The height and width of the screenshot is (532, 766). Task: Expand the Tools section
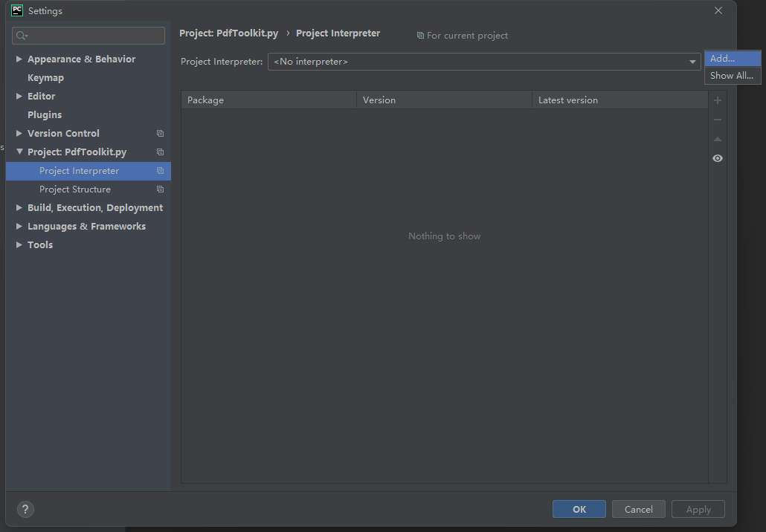point(19,245)
